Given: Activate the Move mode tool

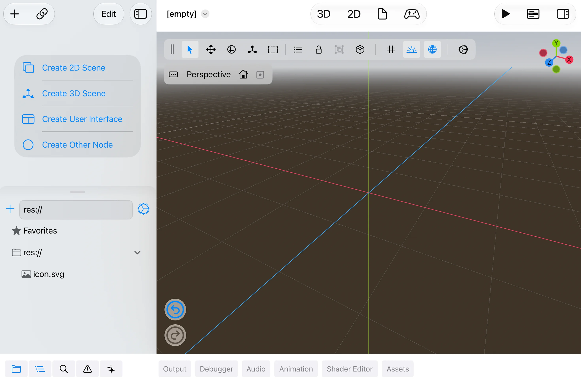Looking at the screenshot, I should [x=211, y=50].
